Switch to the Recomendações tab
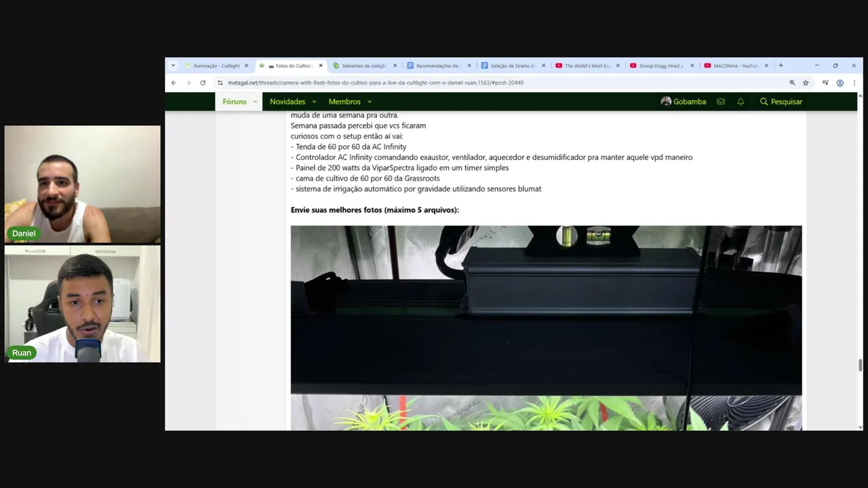 437,66
